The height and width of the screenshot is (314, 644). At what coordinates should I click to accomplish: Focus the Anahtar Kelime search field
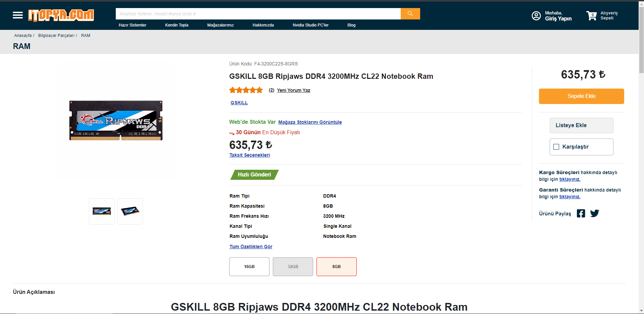(x=258, y=14)
